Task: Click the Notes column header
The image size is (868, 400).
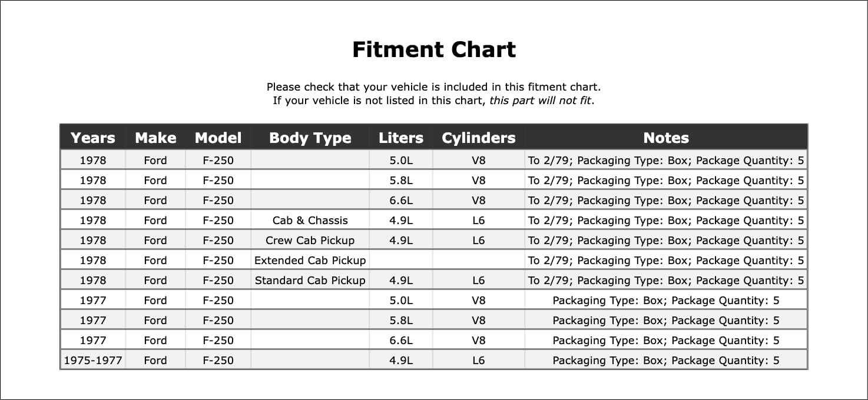Action: coord(665,138)
